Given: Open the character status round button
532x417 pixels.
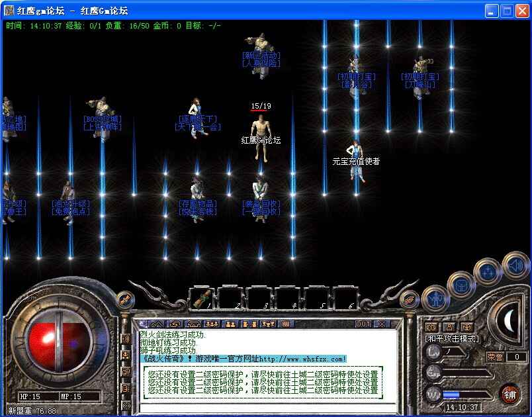Looking at the screenshot, I should [x=435, y=299].
